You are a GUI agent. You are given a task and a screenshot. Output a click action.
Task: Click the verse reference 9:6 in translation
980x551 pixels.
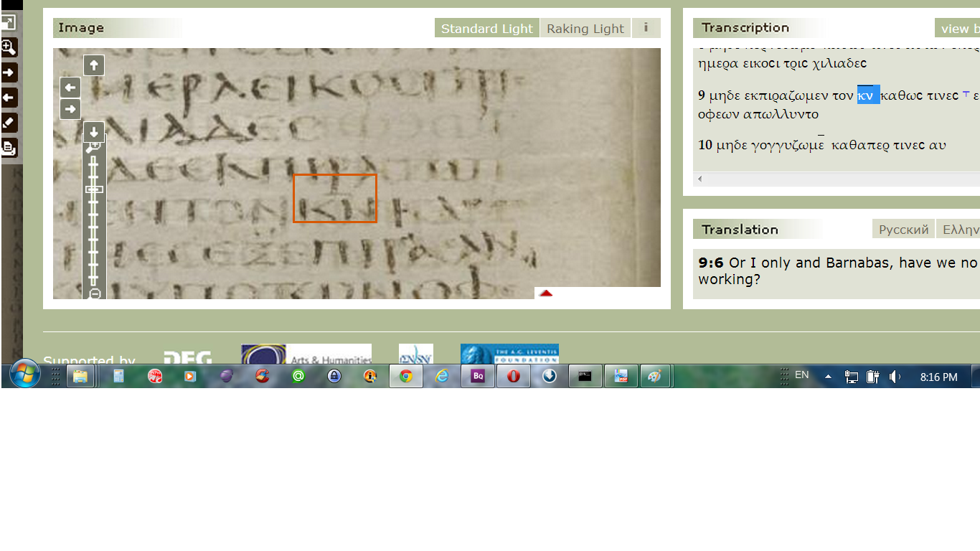(711, 263)
